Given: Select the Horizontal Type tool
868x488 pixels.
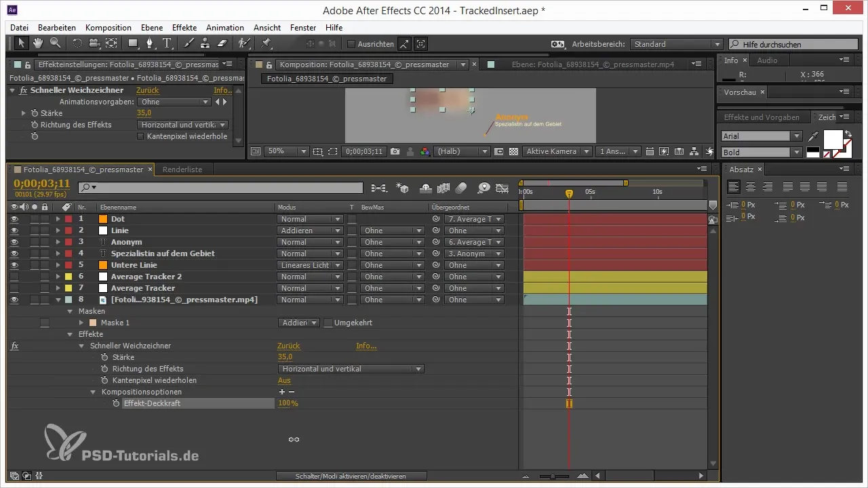Looking at the screenshot, I should pos(167,43).
